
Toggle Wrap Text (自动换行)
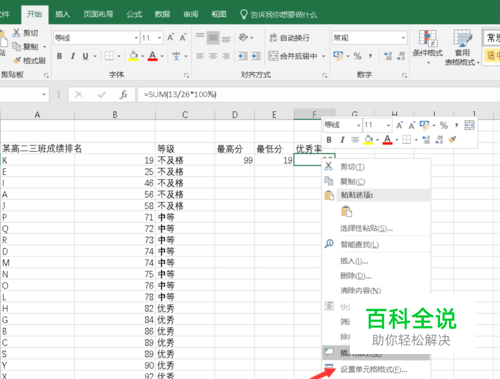289,38
